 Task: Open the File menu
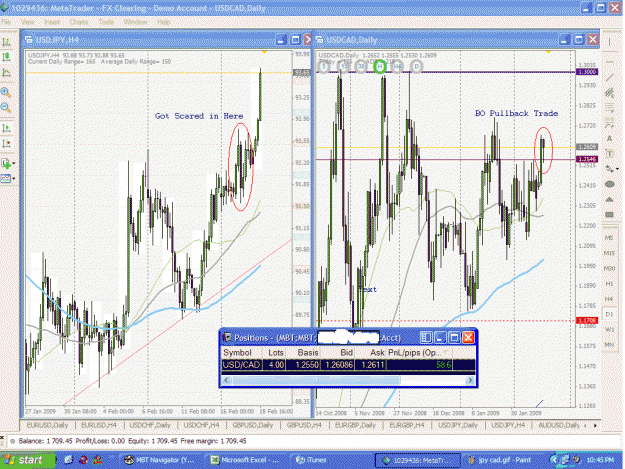[x=6, y=22]
